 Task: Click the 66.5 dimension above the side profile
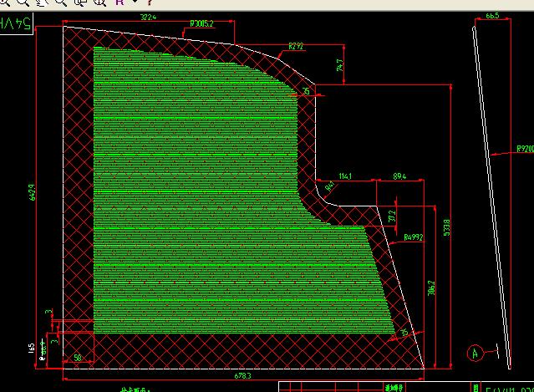pos(491,16)
